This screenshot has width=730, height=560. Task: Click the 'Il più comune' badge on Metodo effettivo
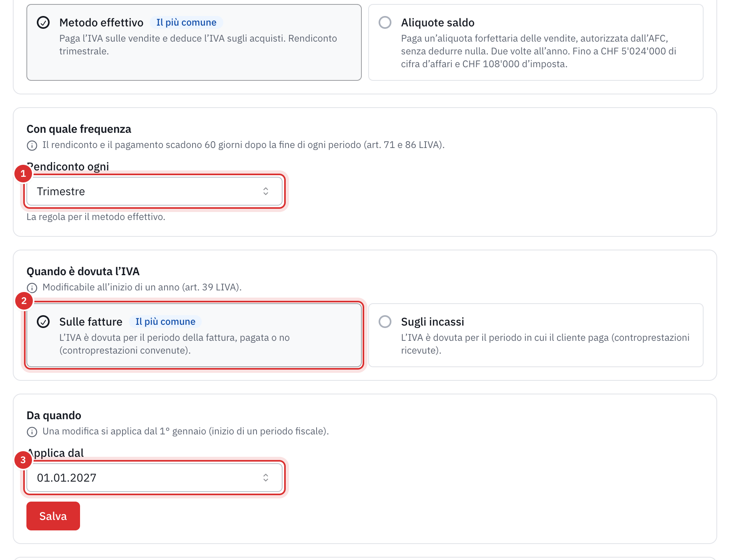pos(186,22)
